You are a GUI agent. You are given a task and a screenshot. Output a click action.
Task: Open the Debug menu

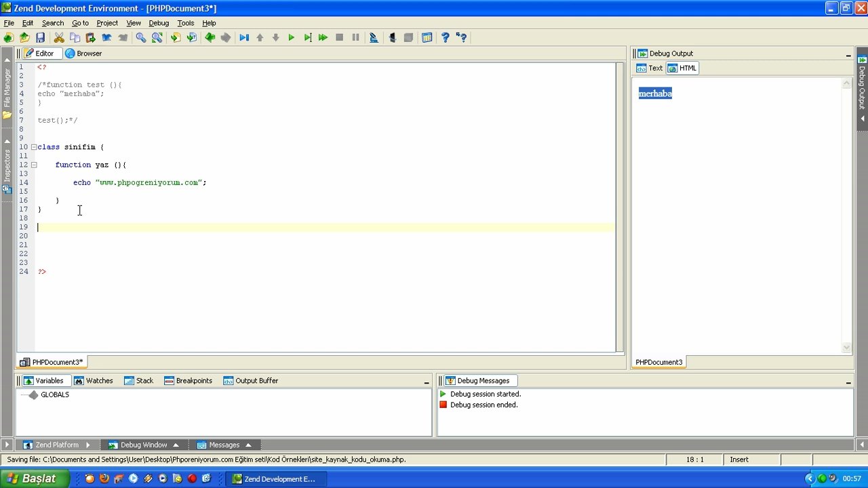[159, 23]
